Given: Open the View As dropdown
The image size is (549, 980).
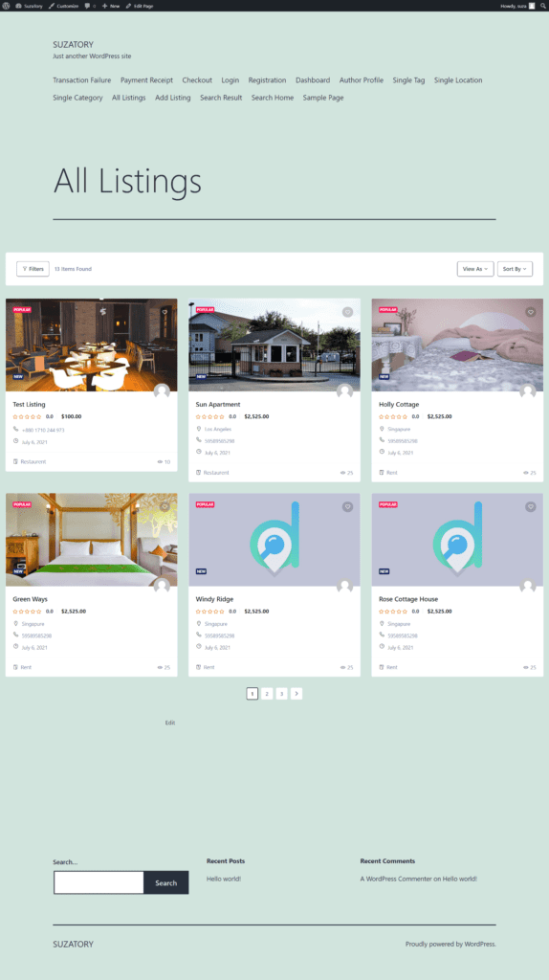Looking at the screenshot, I should point(475,269).
